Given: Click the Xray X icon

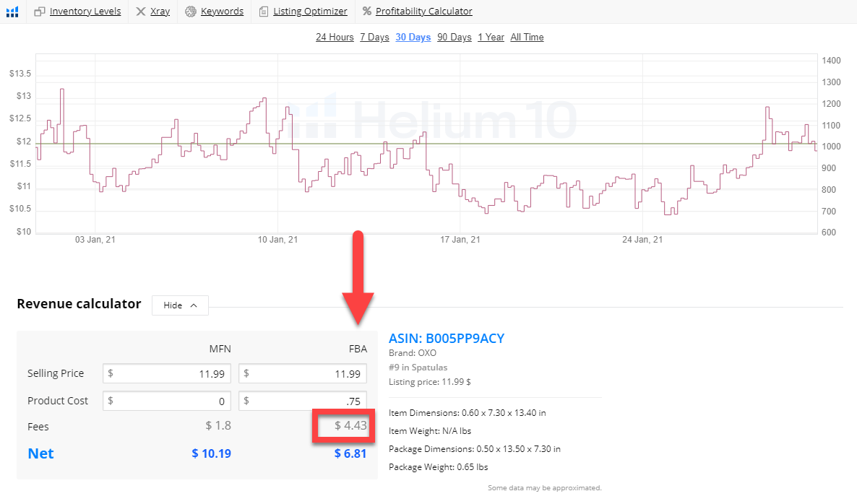Looking at the screenshot, I should [x=140, y=12].
